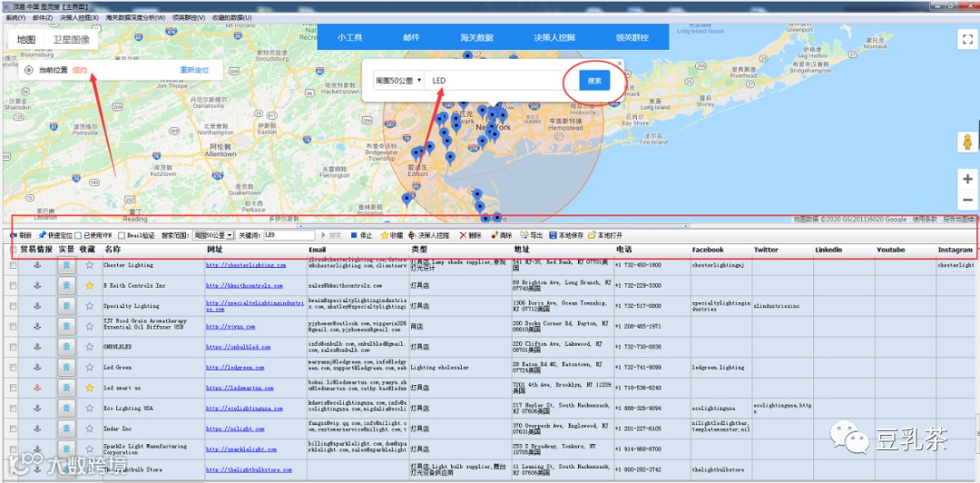The width and height of the screenshot is (980, 483).
Task: Click the LED keyword field in map popup
Action: (500, 81)
